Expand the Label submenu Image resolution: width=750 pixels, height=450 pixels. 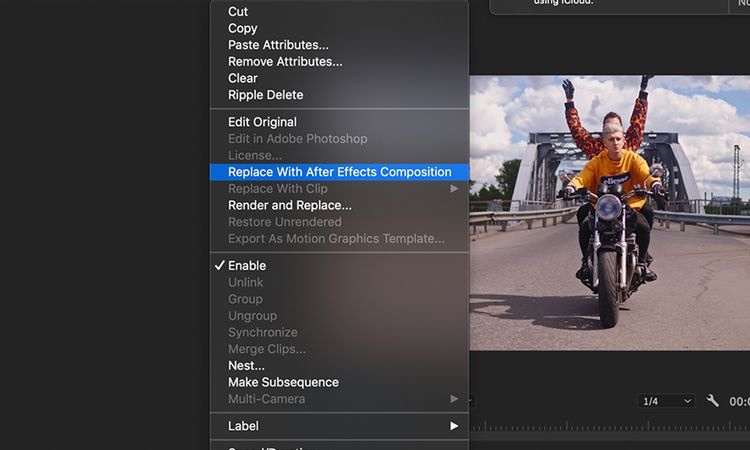click(x=340, y=426)
